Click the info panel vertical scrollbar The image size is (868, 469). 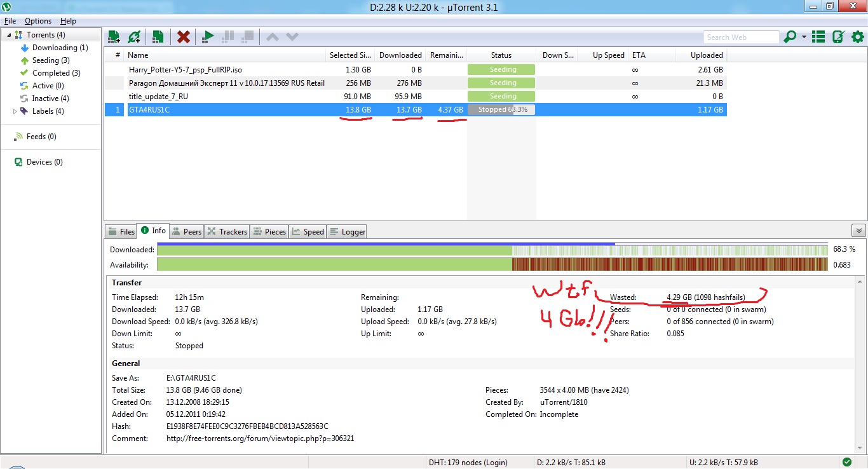861,364
